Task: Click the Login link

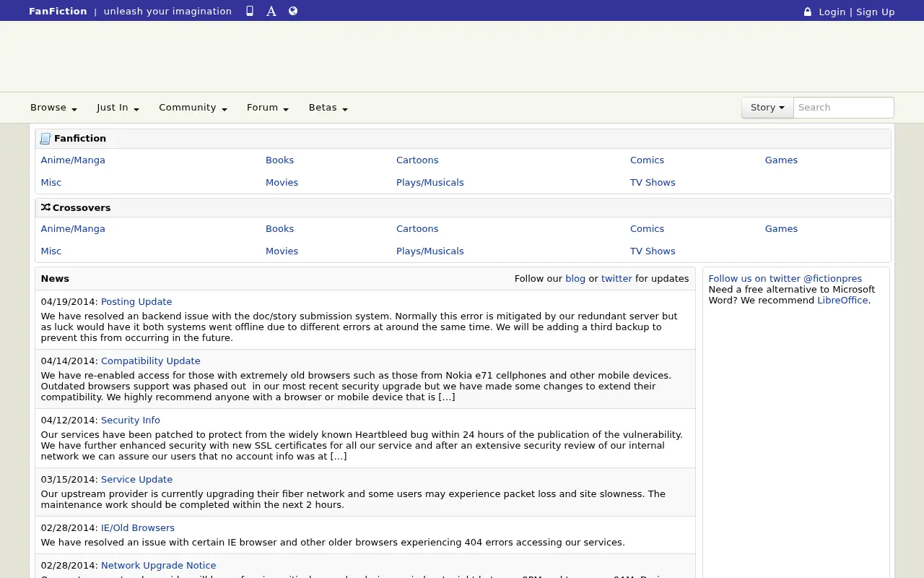Action: pos(832,12)
